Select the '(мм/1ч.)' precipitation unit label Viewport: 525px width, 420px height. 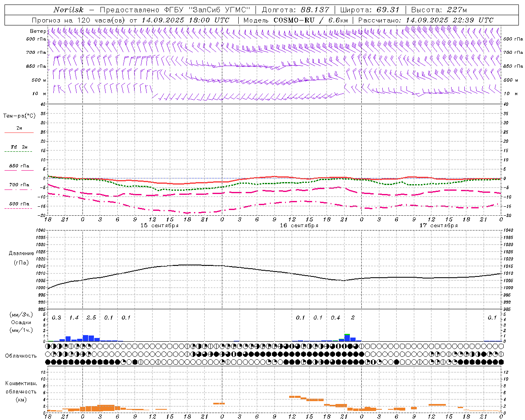pos(21,330)
